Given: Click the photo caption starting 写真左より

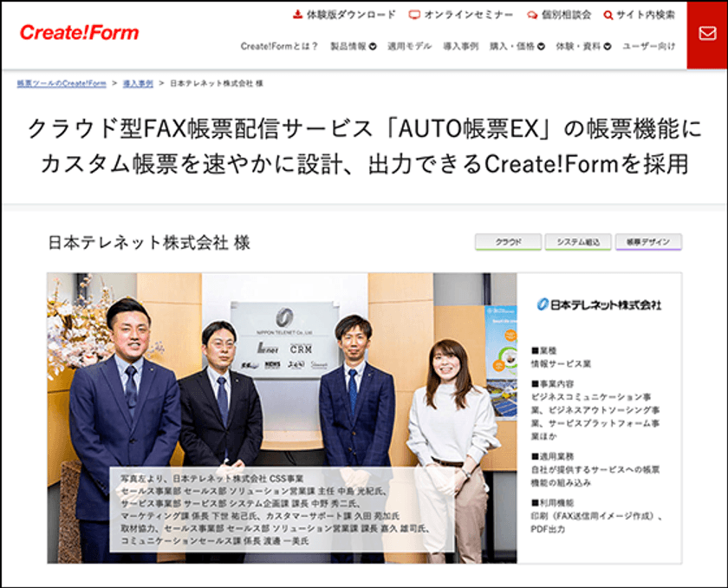Looking at the screenshot, I should [x=282, y=509].
